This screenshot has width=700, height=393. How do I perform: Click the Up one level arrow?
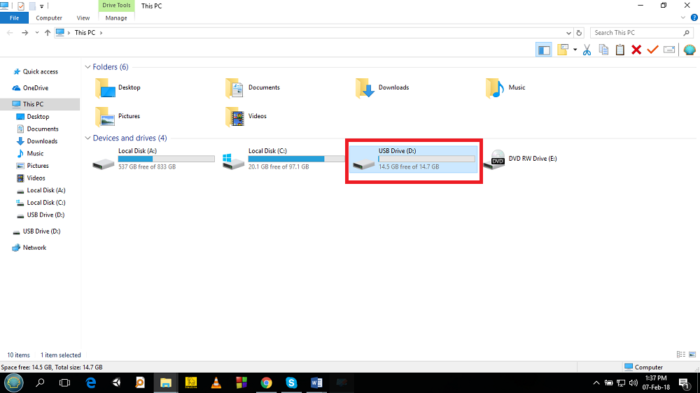(x=47, y=33)
